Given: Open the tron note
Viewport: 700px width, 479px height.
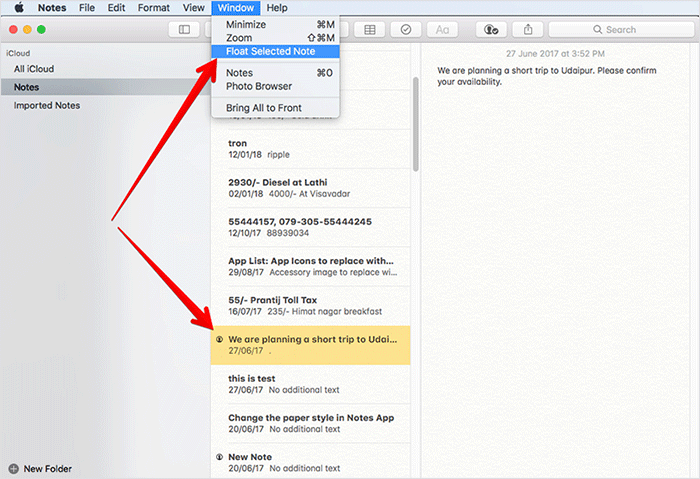Looking at the screenshot, I should coord(310,149).
